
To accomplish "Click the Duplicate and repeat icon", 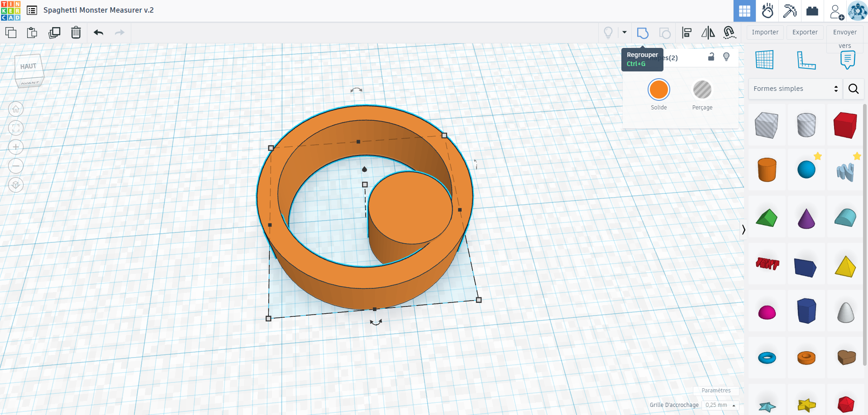I will pyautogui.click(x=54, y=33).
